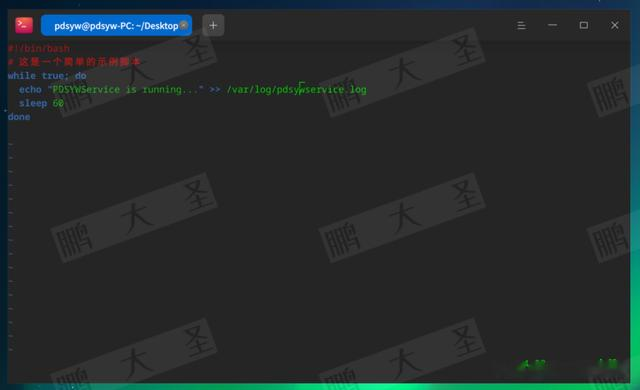Click the /var/log/pdsywservice.log path
The image size is (640, 390).
pyautogui.click(x=297, y=89)
